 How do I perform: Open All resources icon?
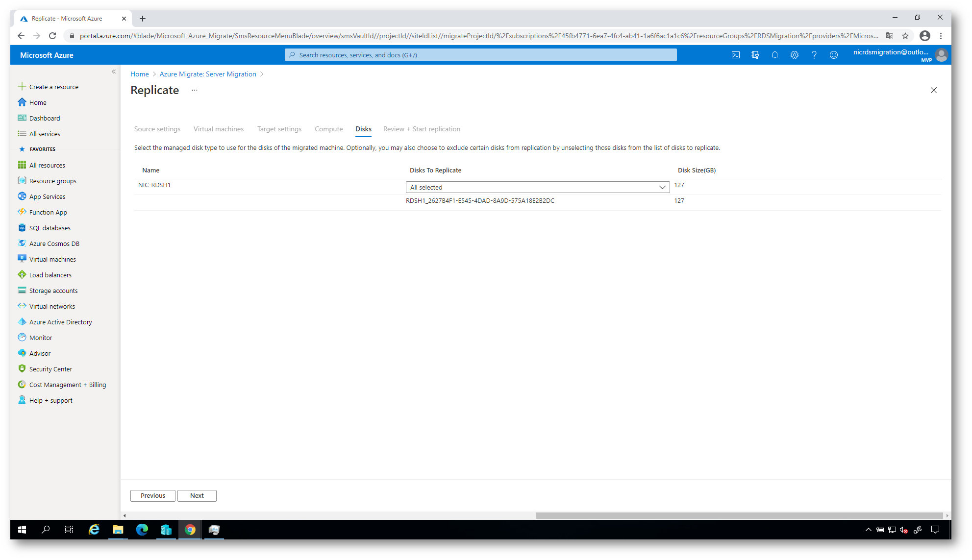tap(22, 165)
